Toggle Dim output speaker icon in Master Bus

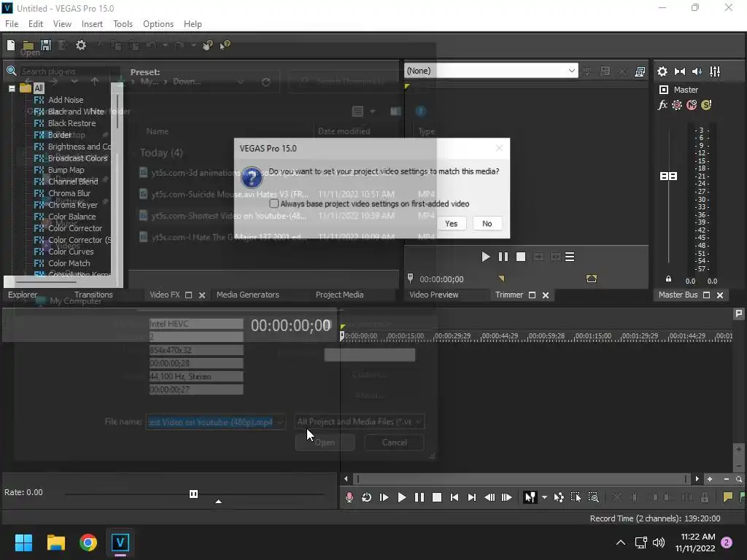pyautogui.click(x=697, y=71)
